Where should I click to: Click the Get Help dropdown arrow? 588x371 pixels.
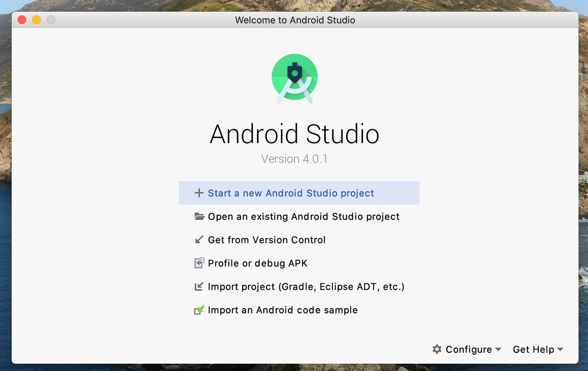tap(560, 349)
